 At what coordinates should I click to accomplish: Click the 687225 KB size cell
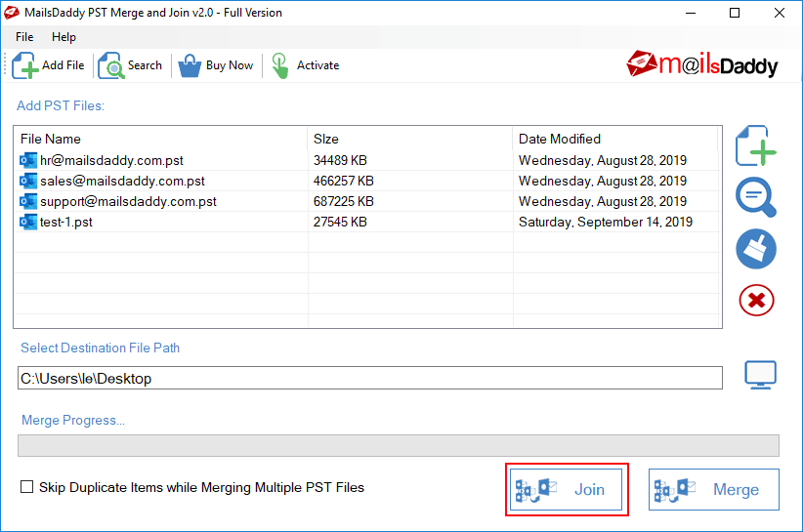[x=344, y=201]
